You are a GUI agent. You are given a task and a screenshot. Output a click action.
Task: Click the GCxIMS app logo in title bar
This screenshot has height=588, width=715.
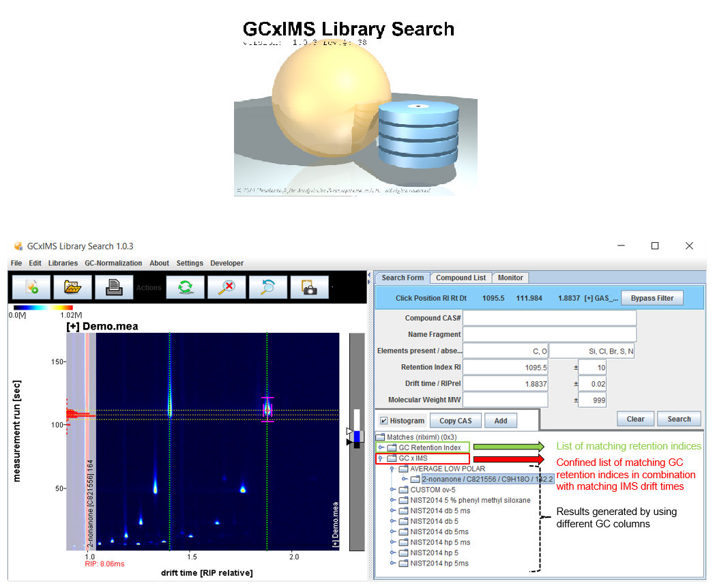click(x=18, y=246)
